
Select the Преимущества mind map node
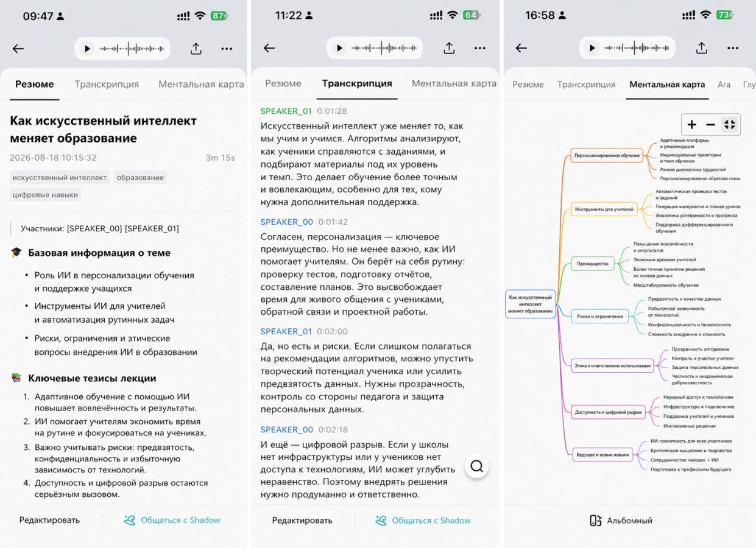coord(592,264)
